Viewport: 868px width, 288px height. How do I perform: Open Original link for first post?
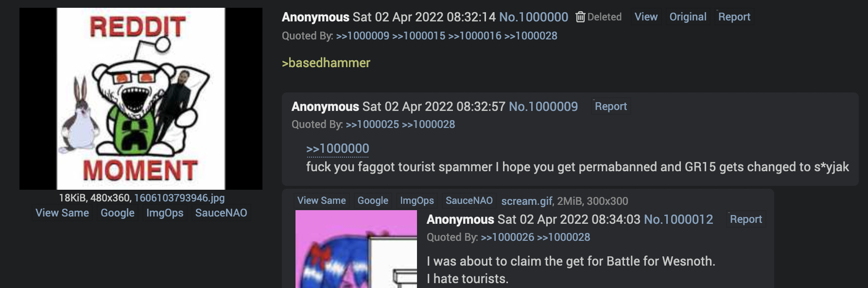[x=688, y=17]
